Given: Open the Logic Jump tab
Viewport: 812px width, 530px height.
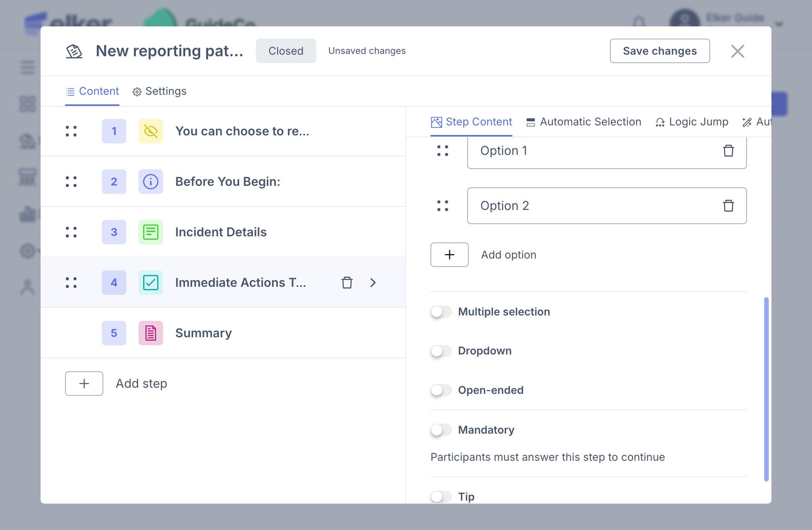Looking at the screenshot, I should 692,122.
